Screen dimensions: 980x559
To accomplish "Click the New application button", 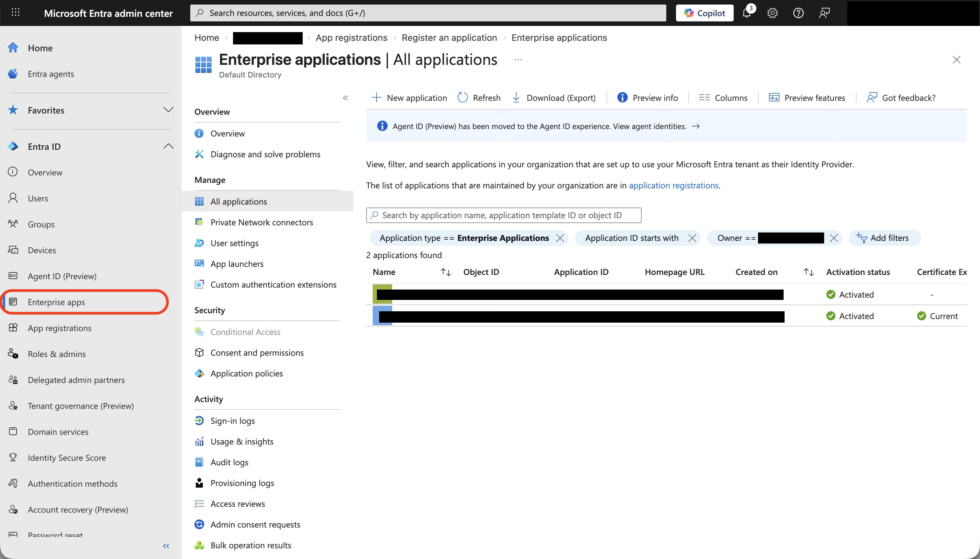I will [x=409, y=98].
